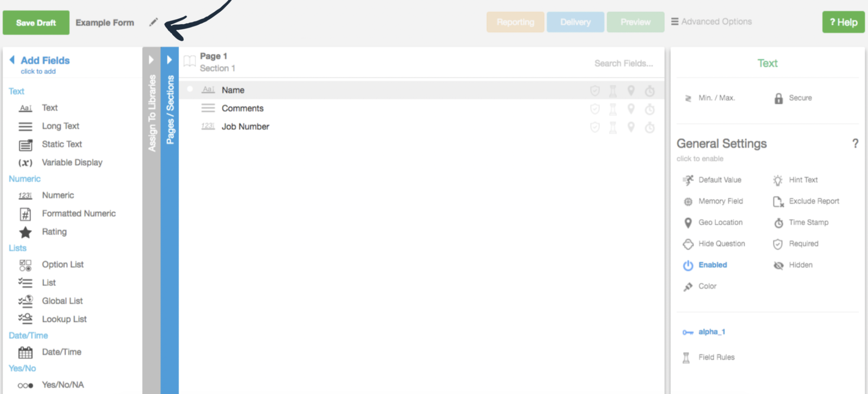Enable the Required setting
This screenshot has height=394, width=868.
pos(803,243)
